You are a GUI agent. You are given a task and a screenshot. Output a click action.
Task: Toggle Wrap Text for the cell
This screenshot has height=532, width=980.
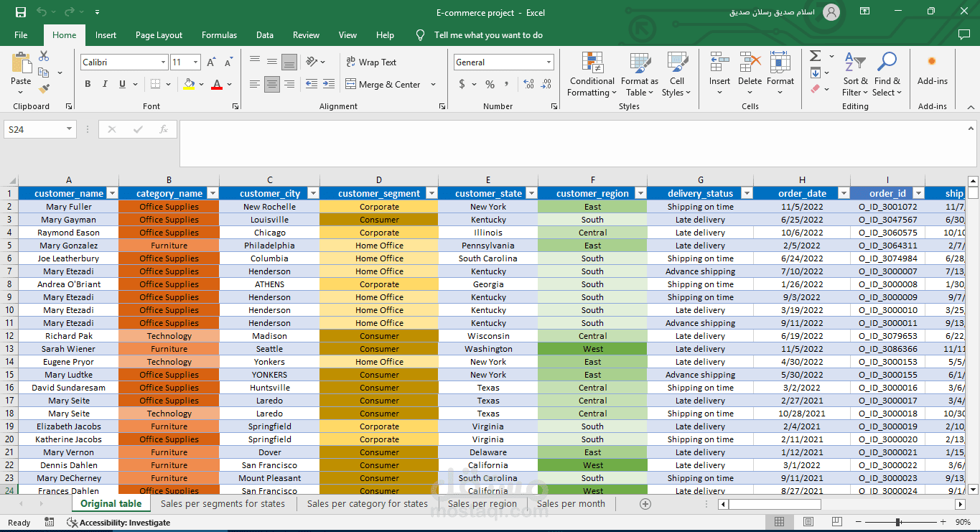(x=371, y=62)
